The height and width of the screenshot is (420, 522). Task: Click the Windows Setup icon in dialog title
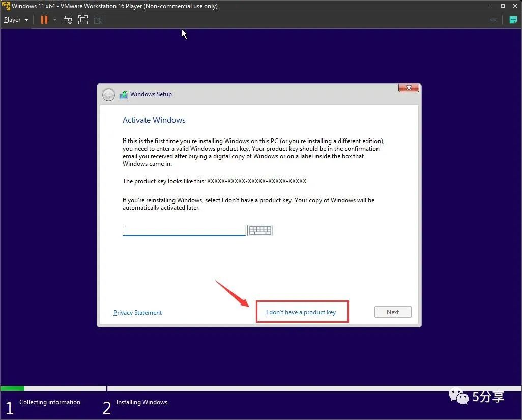point(124,95)
